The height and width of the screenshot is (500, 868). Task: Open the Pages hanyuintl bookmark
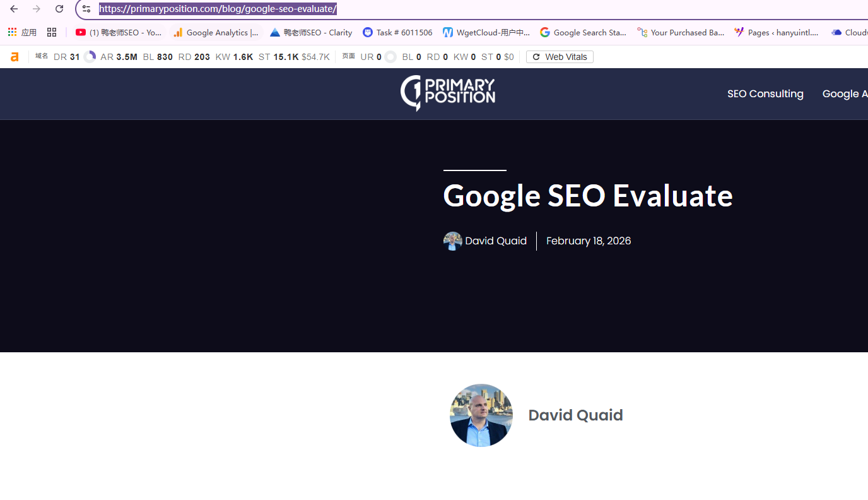pyautogui.click(x=777, y=32)
